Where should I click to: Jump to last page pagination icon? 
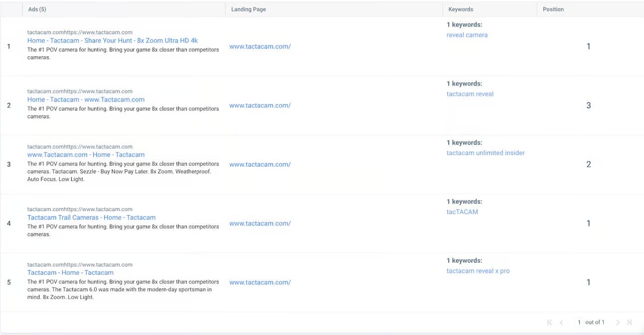tap(629, 323)
